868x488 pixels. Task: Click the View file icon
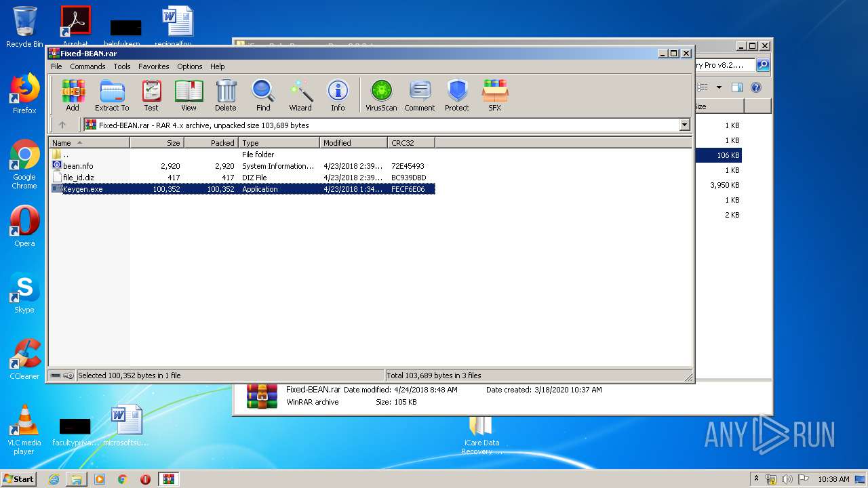(189, 95)
